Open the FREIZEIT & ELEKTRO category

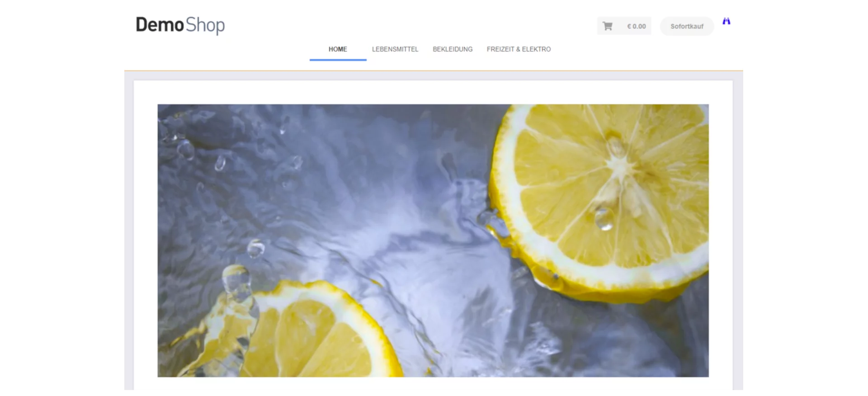519,49
